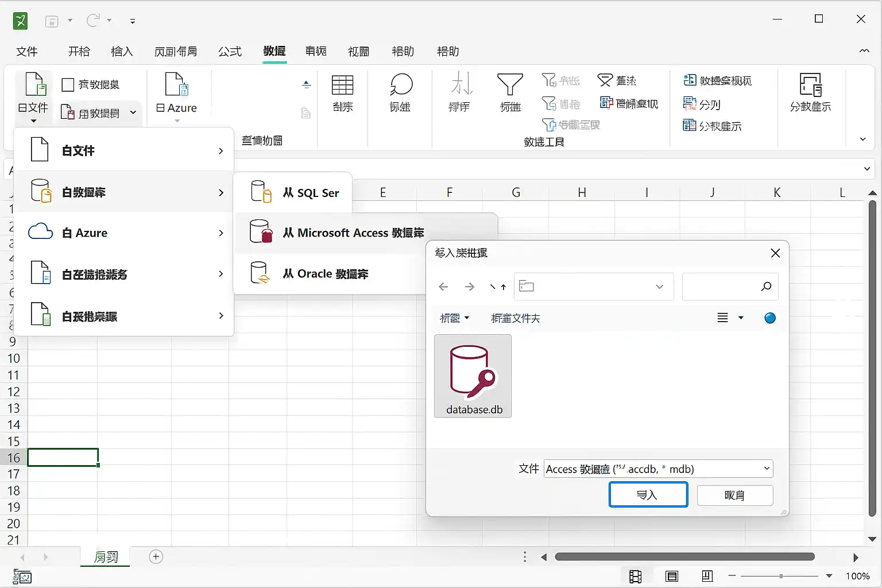
Task: Expand the formula bar chevron
Action: pyautogui.click(x=866, y=169)
